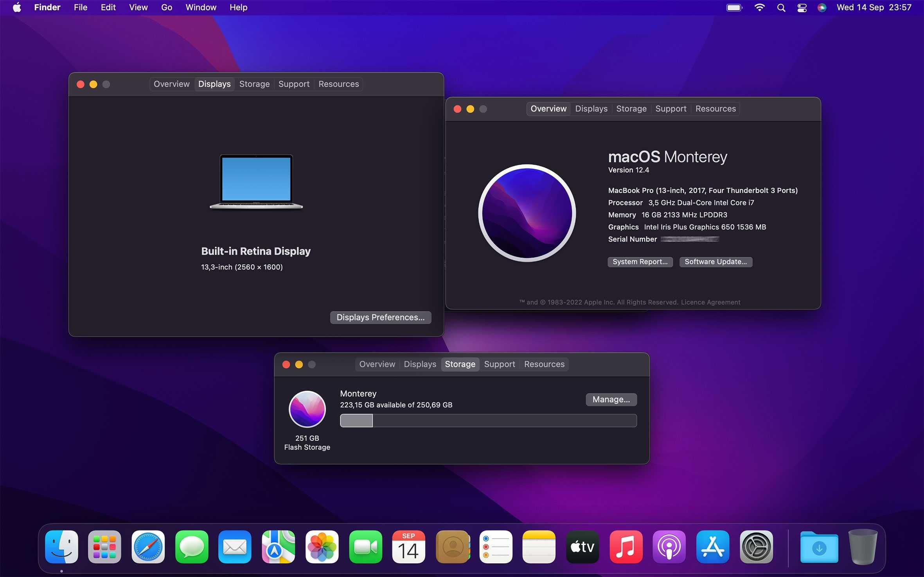Select Displays tab in the Displays window
The width and height of the screenshot is (924, 577).
pos(214,84)
